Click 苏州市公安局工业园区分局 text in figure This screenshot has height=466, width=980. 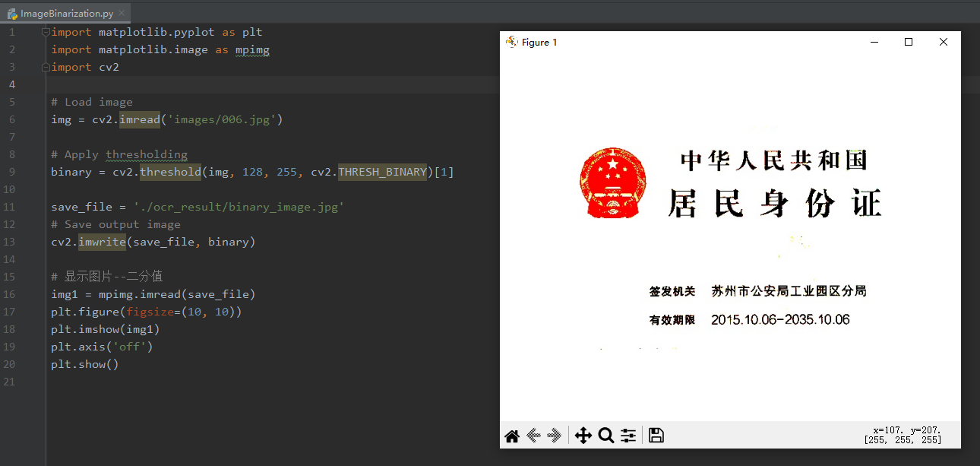coord(789,291)
